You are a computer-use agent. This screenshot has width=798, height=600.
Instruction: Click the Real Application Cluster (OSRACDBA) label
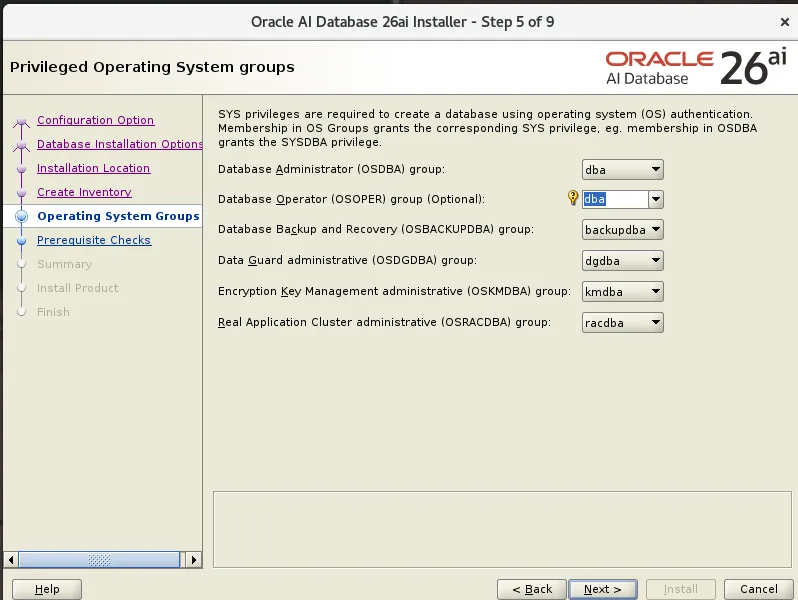[x=384, y=322]
